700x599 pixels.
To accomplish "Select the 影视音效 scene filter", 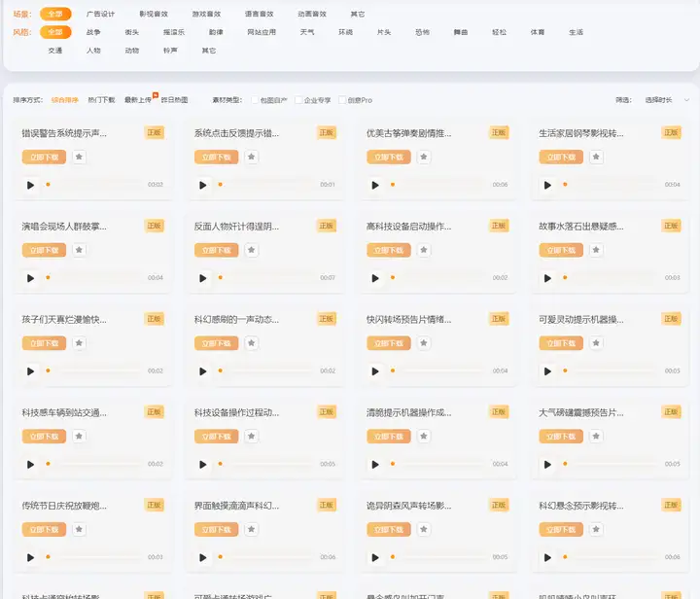I will [154, 14].
